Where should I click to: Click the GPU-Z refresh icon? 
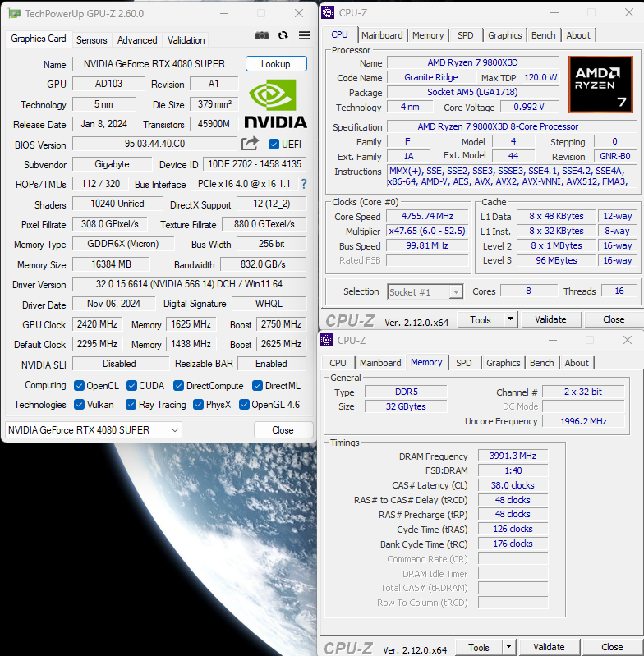click(x=283, y=35)
